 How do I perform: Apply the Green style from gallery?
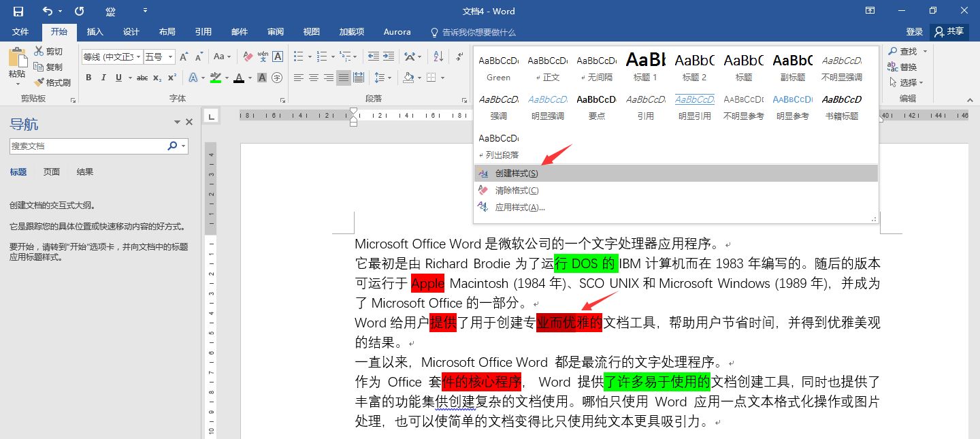pyautogui.click(x=499, y=67)
